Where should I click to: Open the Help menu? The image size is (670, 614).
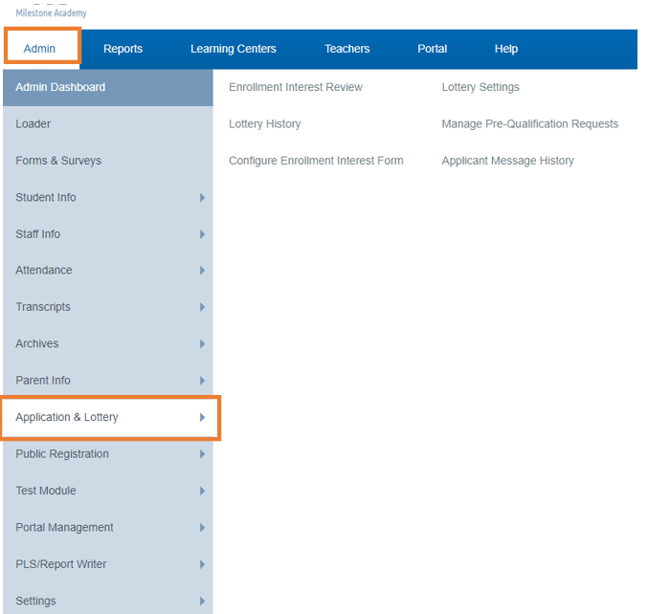(x=506, y=49)
